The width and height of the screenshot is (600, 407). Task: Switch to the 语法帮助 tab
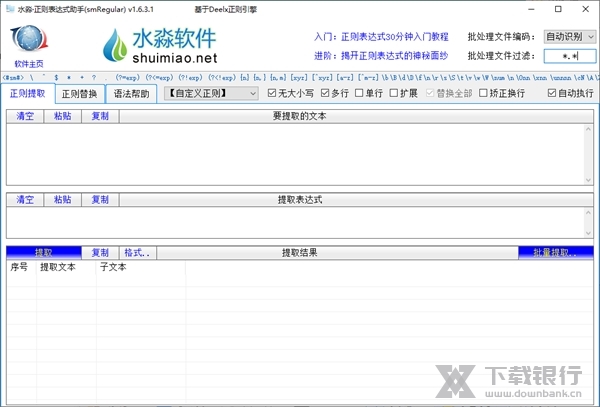[131, 94]
